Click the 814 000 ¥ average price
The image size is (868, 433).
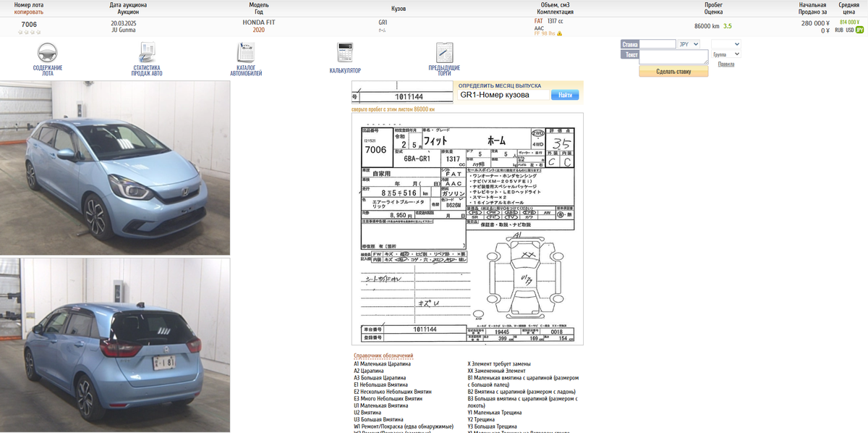(849, 22)
